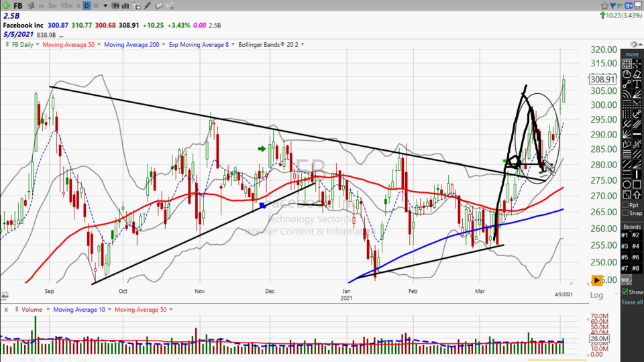Click the star favorite icon
The image size is (644, 362).
[x=604, y=5]
